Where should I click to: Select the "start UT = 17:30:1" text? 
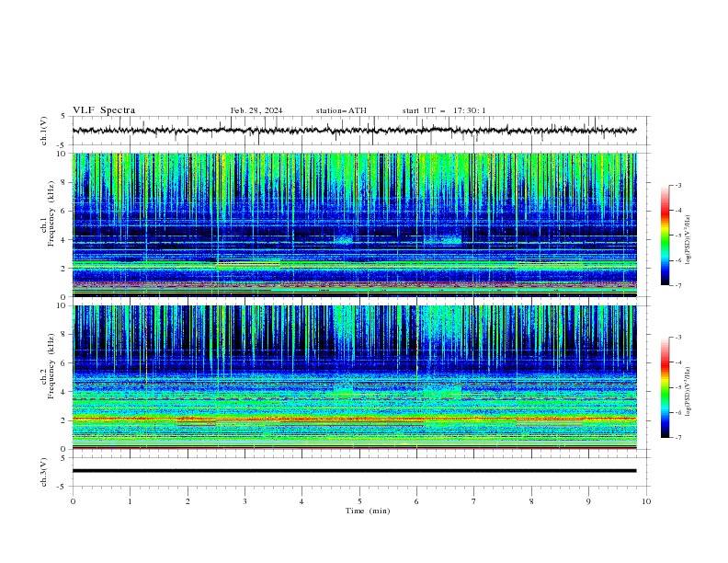[x=444, y=110]
